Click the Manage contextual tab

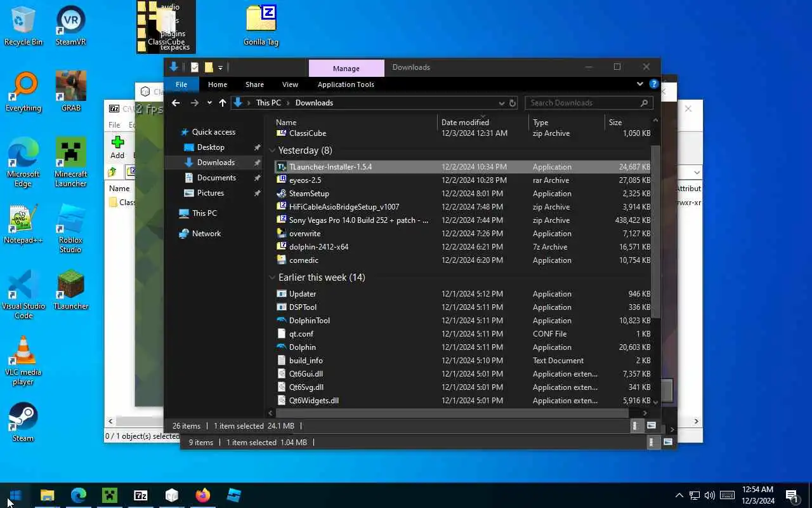click(346, 68)
